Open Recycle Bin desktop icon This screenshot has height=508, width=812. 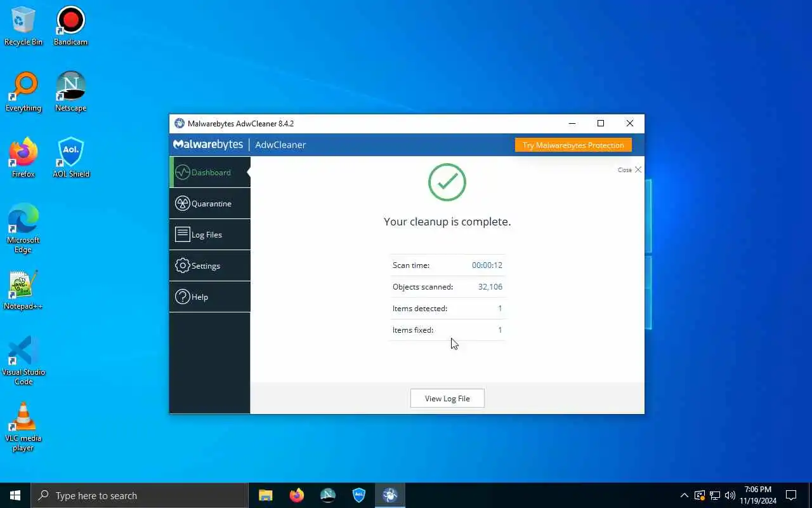tap(23, 27)
